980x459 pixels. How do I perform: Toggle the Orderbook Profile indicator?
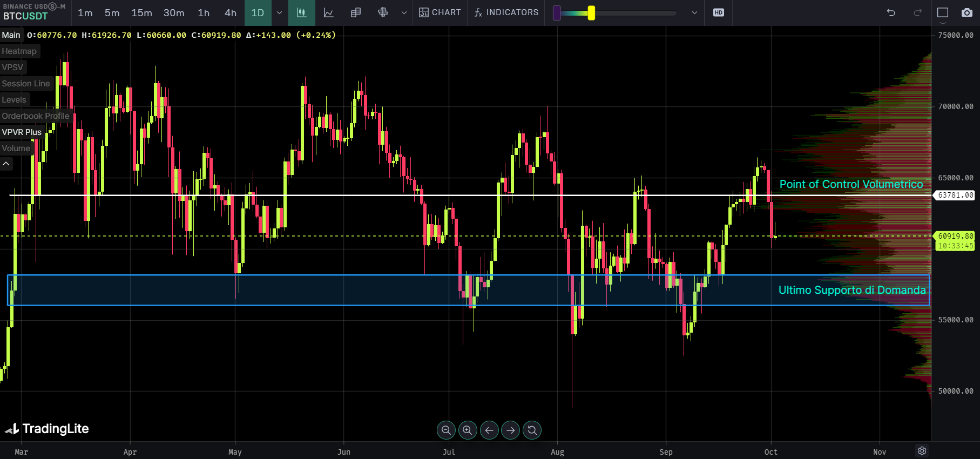[x=36, y=116]
